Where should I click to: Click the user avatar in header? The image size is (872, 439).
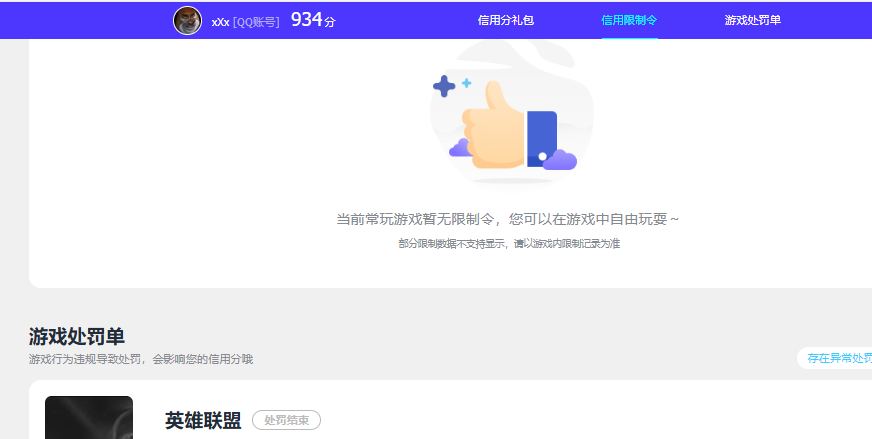point(187,21)
